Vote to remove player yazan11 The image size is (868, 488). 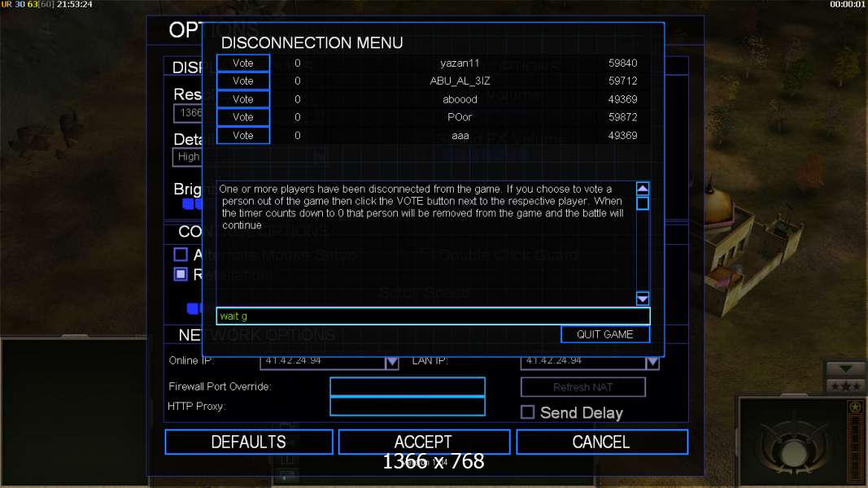click(x=243, y=63)
